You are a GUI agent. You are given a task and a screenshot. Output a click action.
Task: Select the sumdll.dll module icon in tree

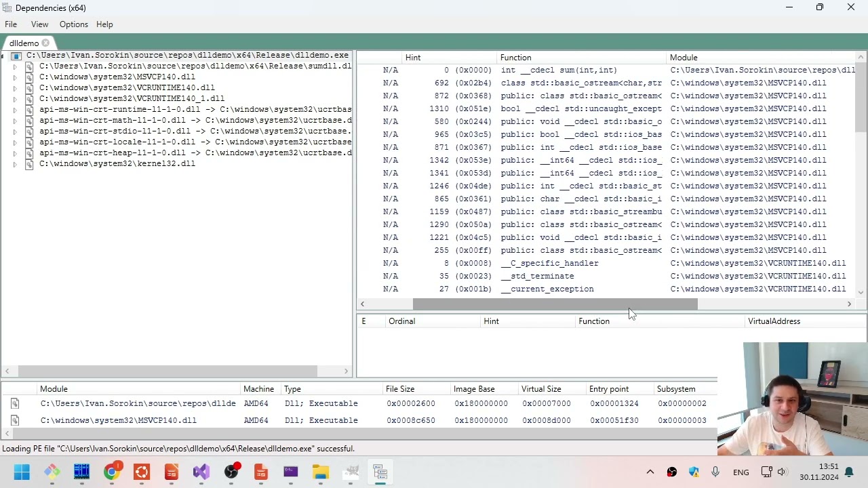click(x=29, y=66)
